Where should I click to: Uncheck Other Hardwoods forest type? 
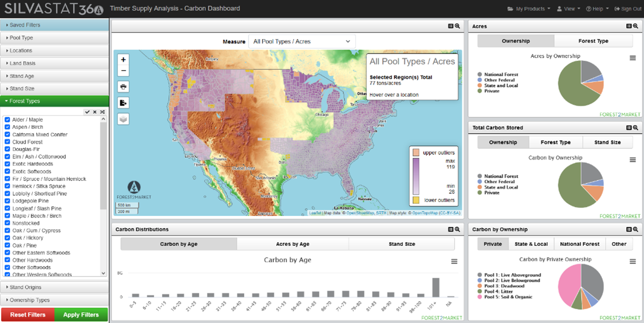[x=7, y=260]
